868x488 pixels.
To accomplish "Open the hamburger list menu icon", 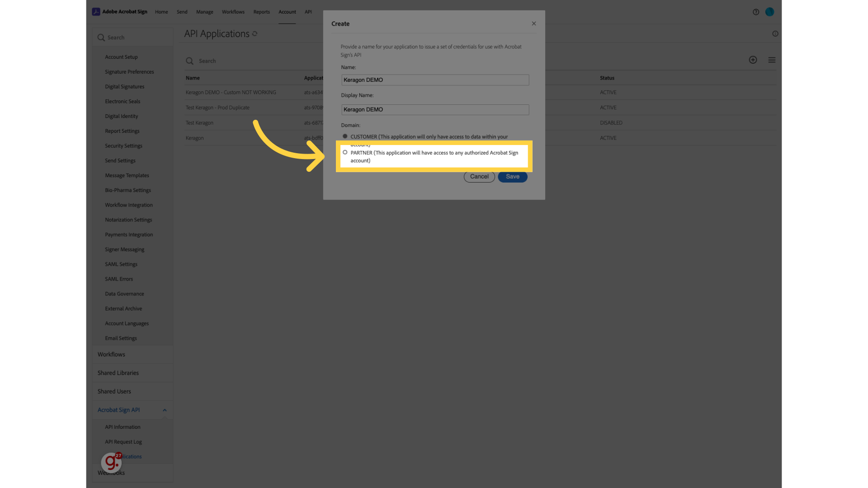I will tap(772, 60).
